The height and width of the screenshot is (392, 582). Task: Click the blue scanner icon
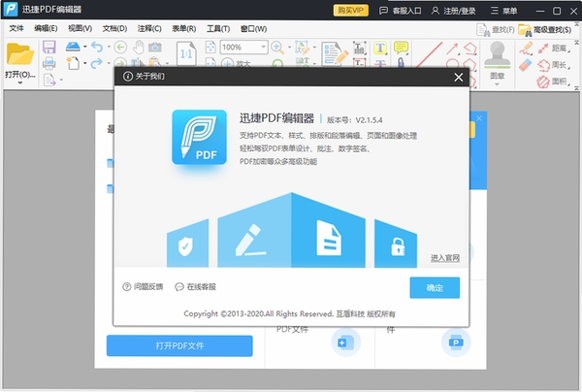(73, 47)
